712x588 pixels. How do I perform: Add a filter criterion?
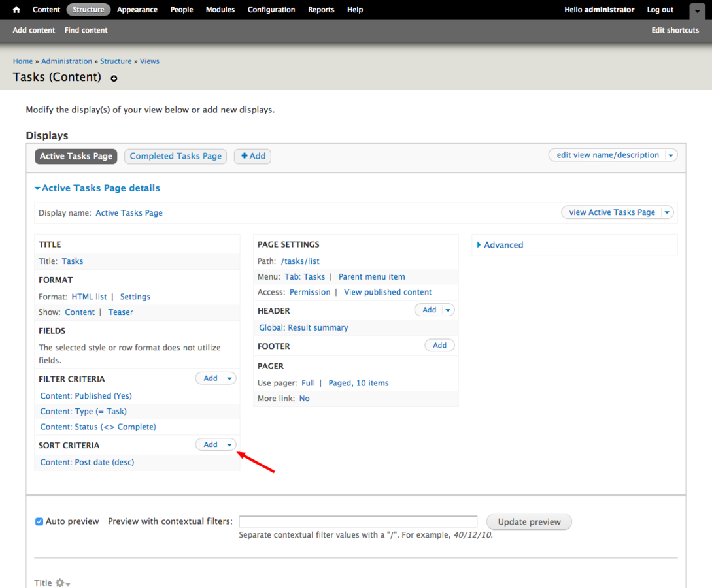[211, 378]
